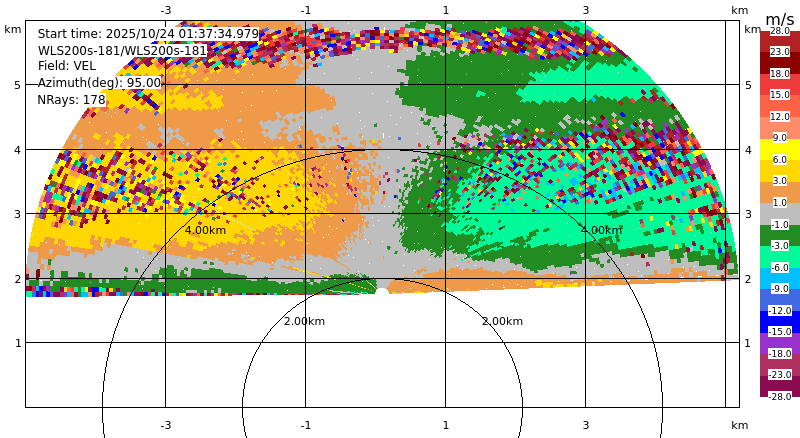This screenshot has height=438, width=800.
Task: Click the 9.0 colorbar tick label
Action: click(x=780, y=137)
